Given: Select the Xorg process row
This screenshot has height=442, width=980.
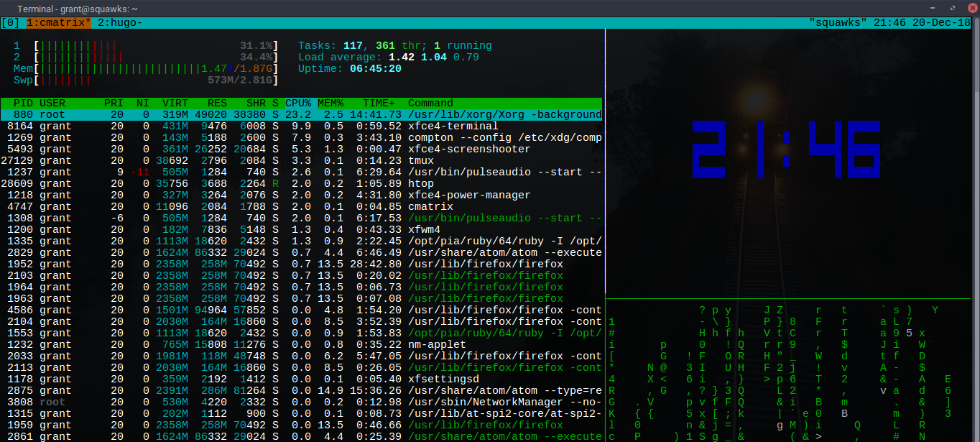Looking at the screenshot, I should coord(302,115).
